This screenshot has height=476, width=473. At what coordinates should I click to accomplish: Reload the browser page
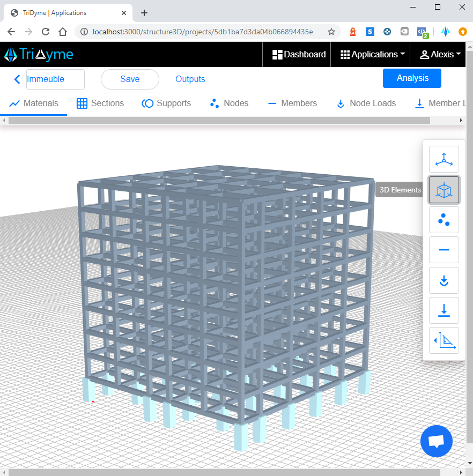tap(46, 32)
